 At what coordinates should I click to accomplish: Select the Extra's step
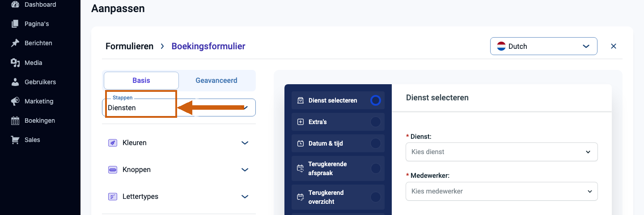[x=338, y=122]
